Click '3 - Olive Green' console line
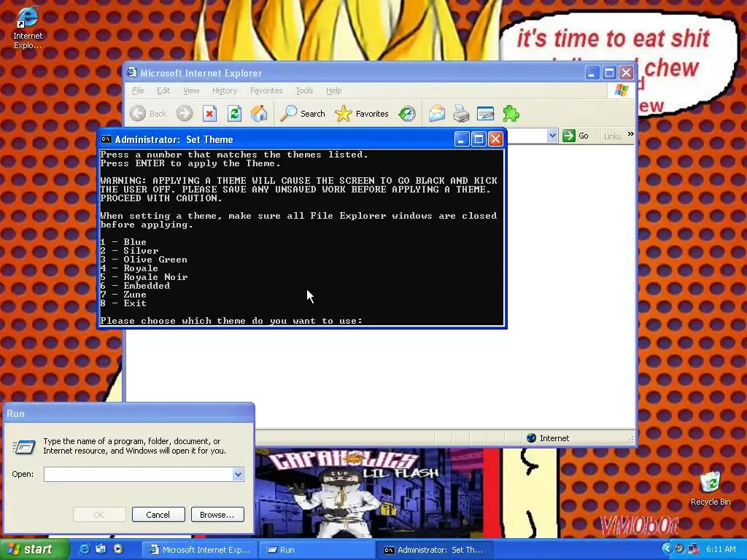747x560 pixels. pyautogui.click(x=144, y=260)
